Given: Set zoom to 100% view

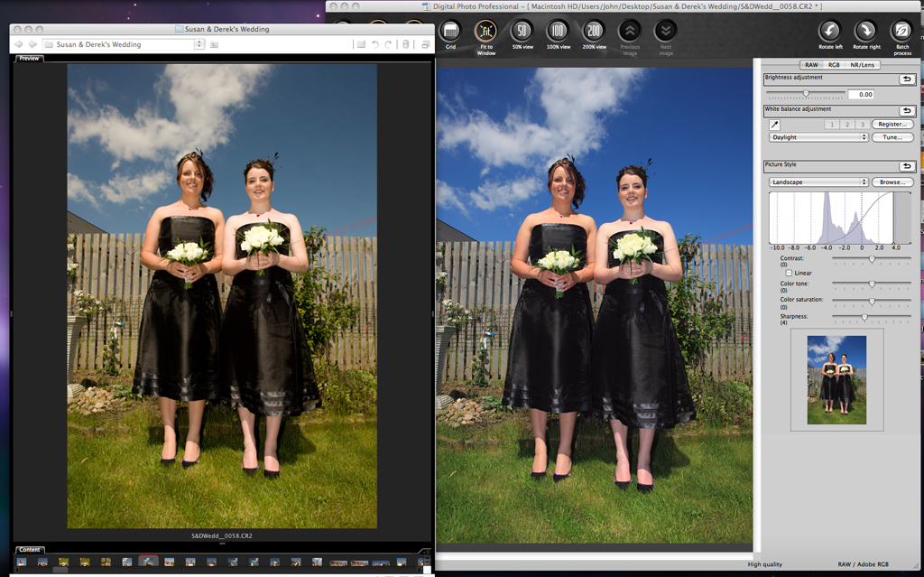Looking at the screenshot, I should coord(558,32).
